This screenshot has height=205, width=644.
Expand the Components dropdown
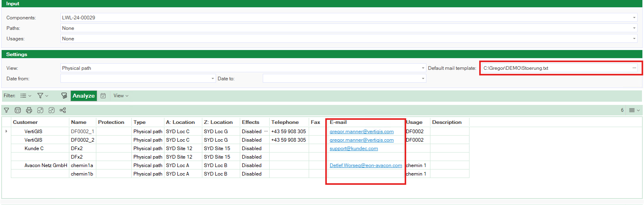coord(634,18)
